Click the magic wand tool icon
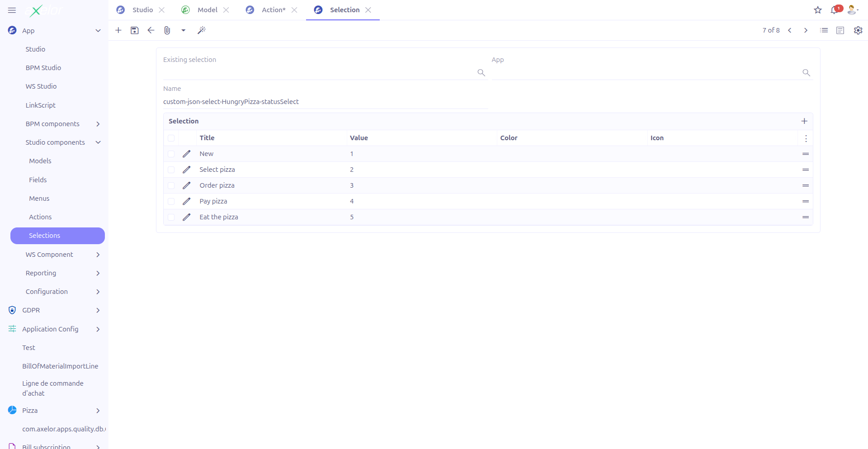This screenshot has width=868, height=449. coord(202,30)
